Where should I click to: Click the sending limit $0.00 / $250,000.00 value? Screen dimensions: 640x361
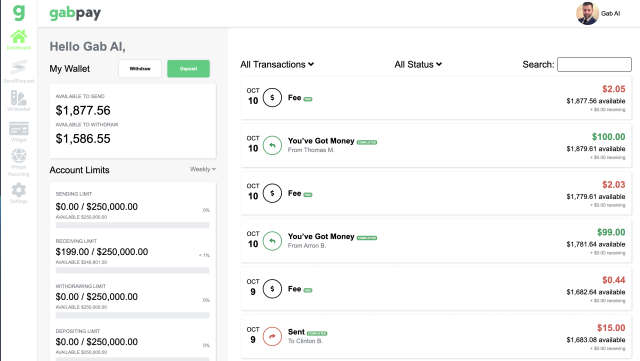tap(96, 207)
